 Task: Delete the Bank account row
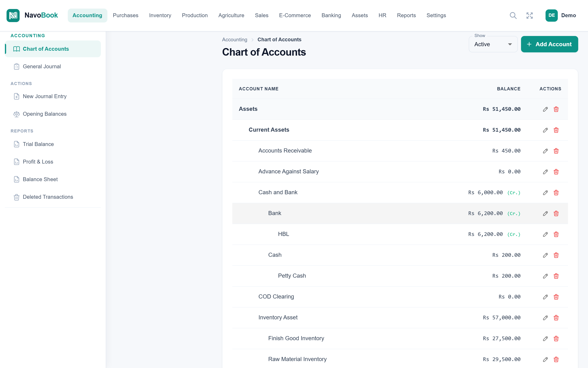point(556,213)
